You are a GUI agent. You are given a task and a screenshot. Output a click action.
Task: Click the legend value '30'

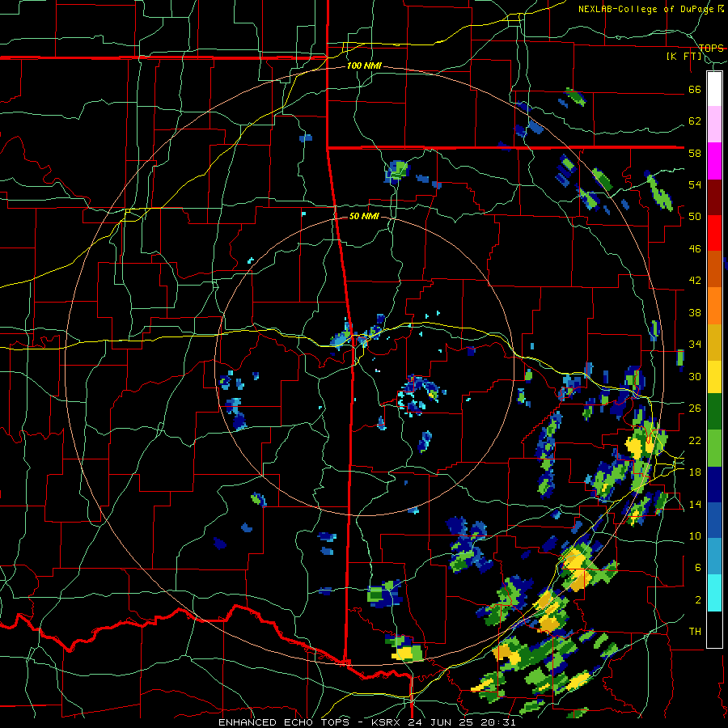695,376
